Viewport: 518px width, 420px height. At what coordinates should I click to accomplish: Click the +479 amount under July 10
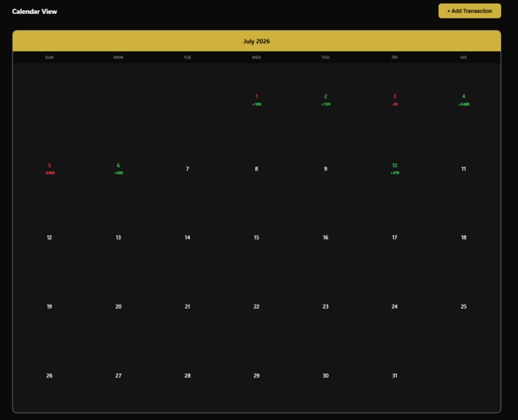click(x=395, y=173)
